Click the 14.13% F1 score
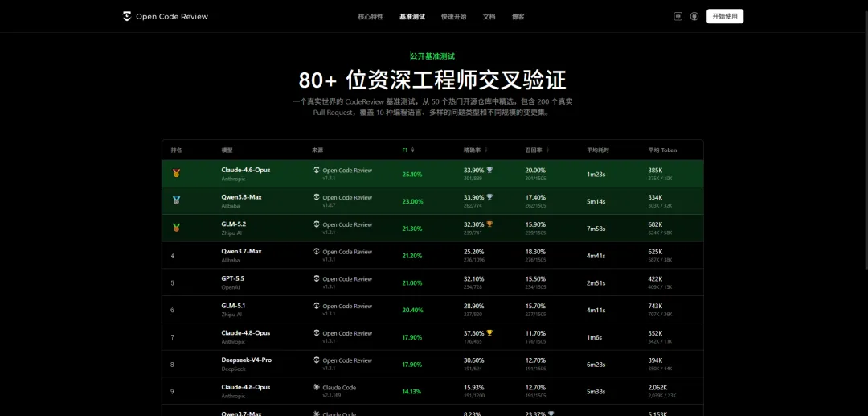The image size is (868, 416). pos(411,392)
